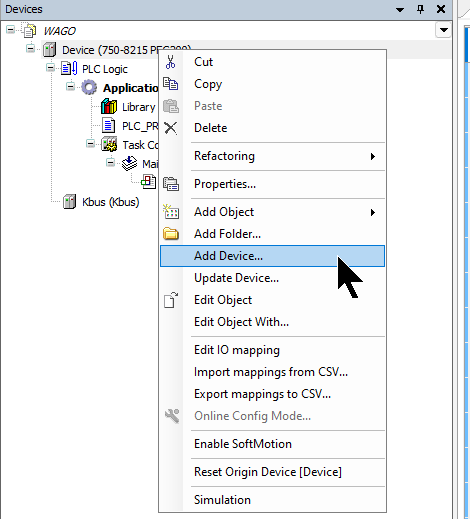This screenshot has height=519, width=470.
Task: Expand the Add Object submenu arrow
Action: [373, 212]
